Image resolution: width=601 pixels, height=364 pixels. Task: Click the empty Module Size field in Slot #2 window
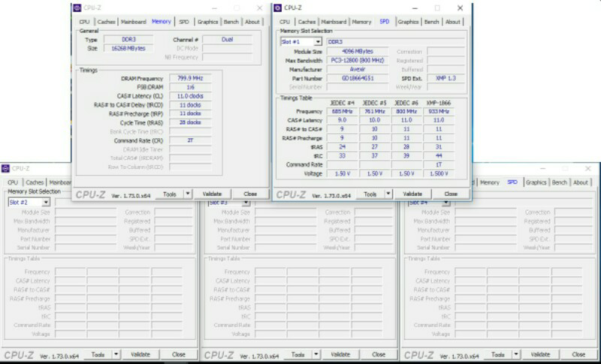[x=86, y=212]
